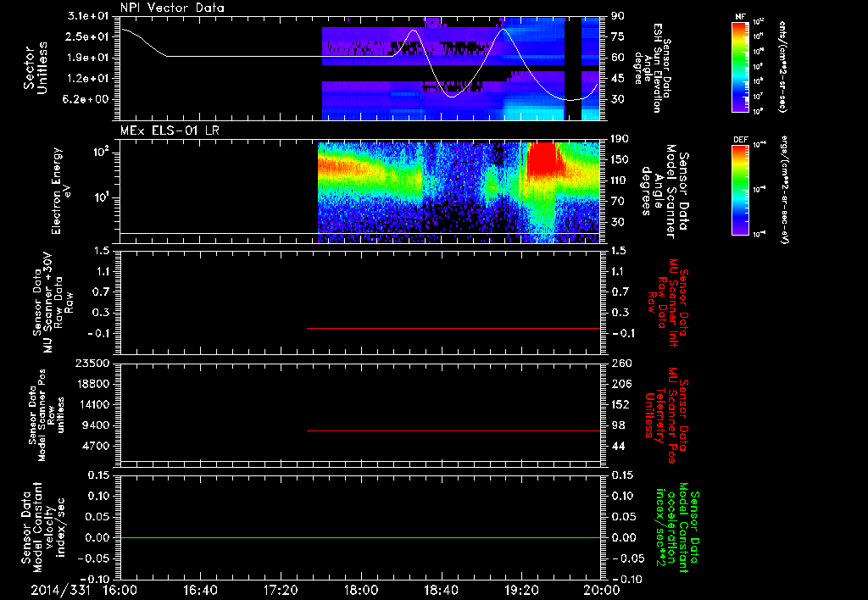Click the 45 degree elevation tick
Screen dimensions: 868x600
pyautogui.click(x=618, y=79)
